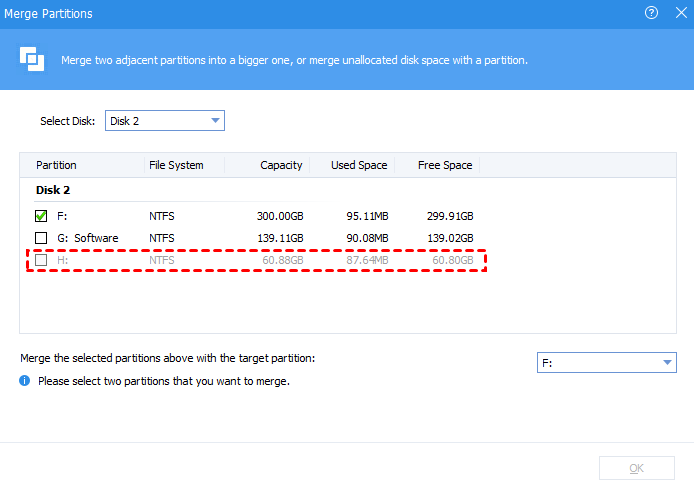Check the G: Software partition checkbox
The image size is (694, 494).
(41, 238)
